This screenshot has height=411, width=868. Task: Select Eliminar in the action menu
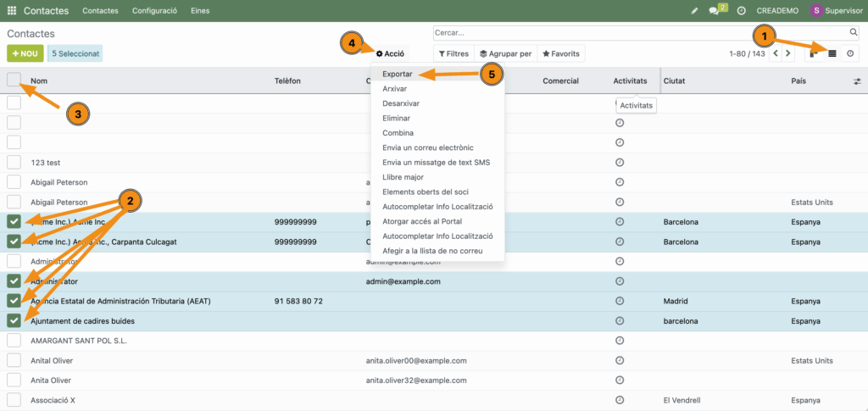[398, 118]
